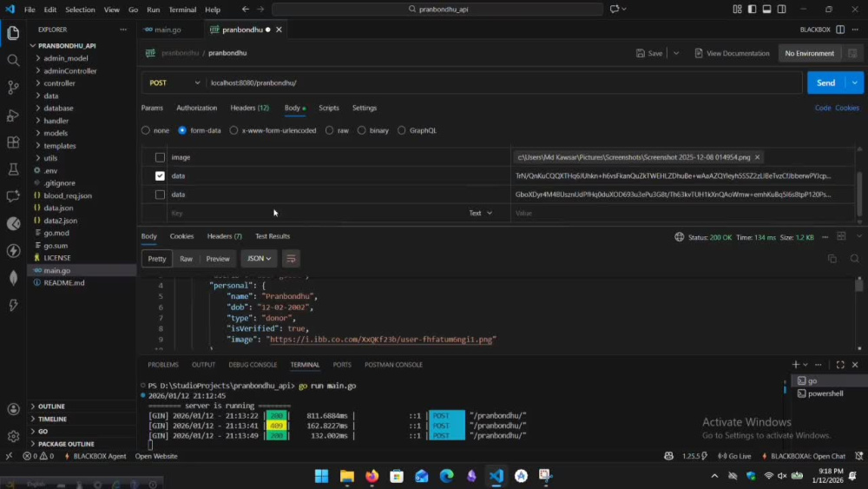Click the Save icon button for the request
Viewport: 868px width, 489px height.
click(649, 53)
